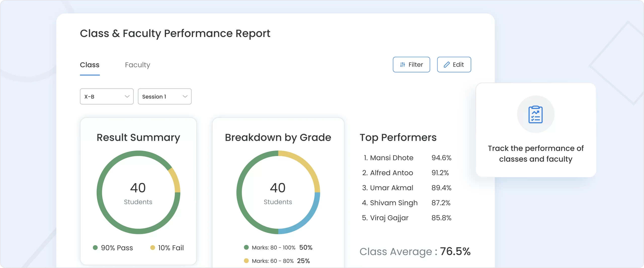The image size is (644, 268).
Task: Click the Edit button
Action: (454, 65)
